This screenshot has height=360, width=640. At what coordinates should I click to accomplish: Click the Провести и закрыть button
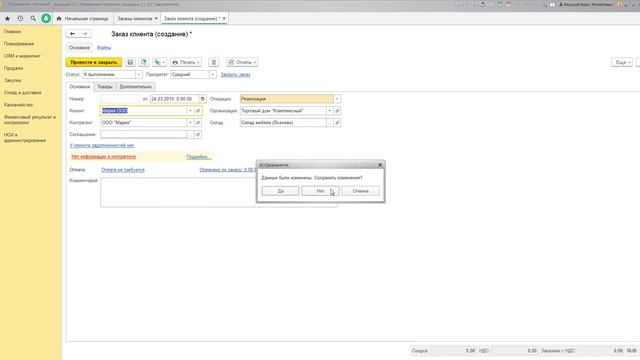pyautogui.click(x=94, y=62)
